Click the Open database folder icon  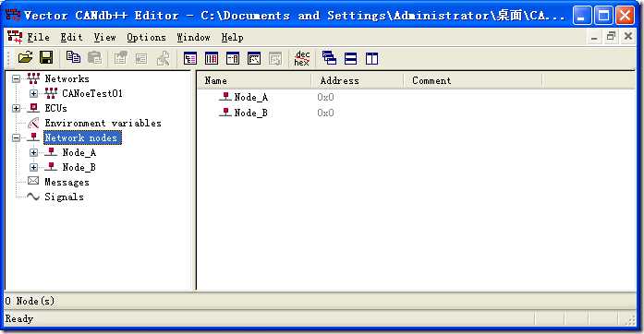coord(25,58)
